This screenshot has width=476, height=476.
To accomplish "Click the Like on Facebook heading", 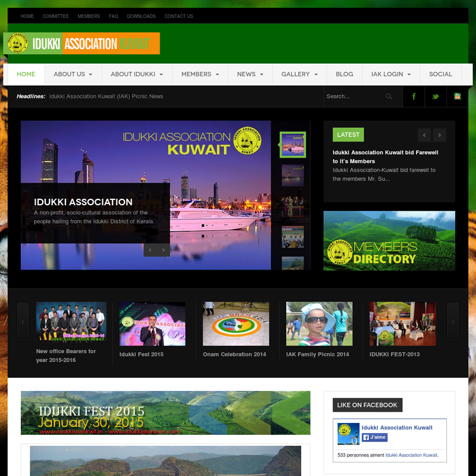I will 367,405.
